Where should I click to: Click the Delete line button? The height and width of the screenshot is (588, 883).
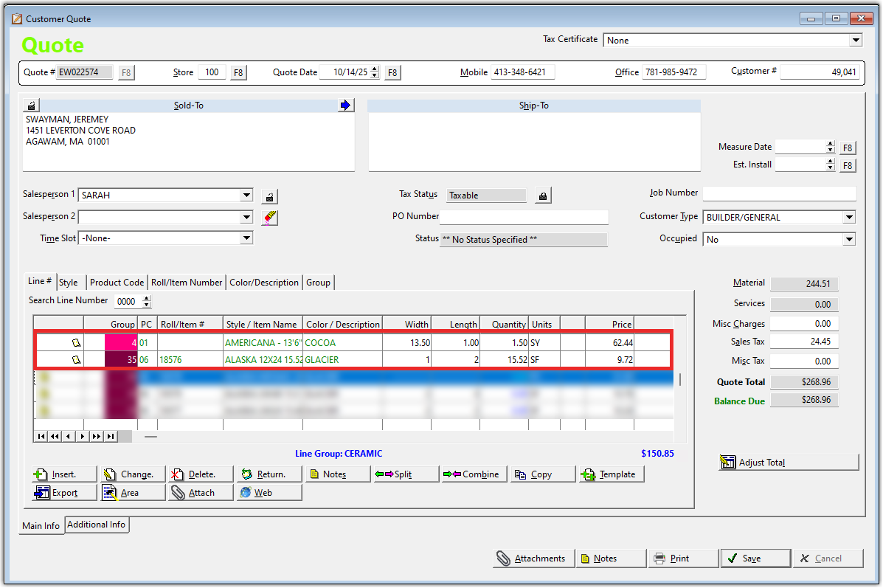[x=201, y=474]
